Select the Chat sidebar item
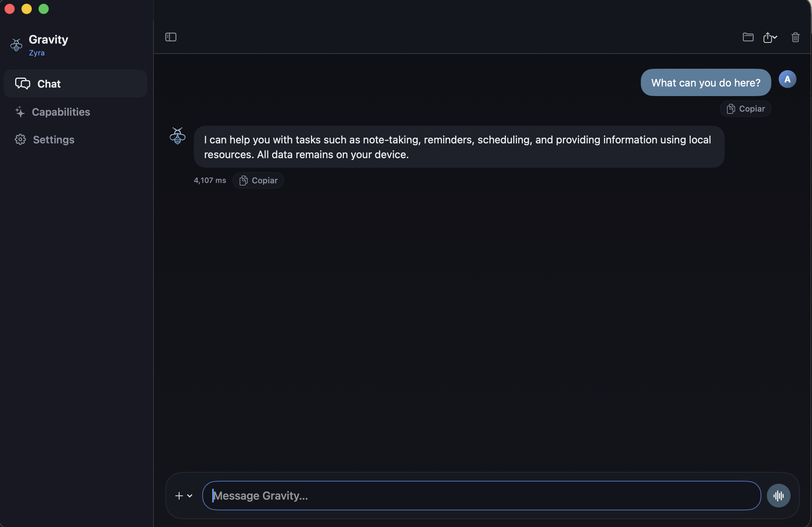This screenshot has height=527, width=812. [75, 84]
